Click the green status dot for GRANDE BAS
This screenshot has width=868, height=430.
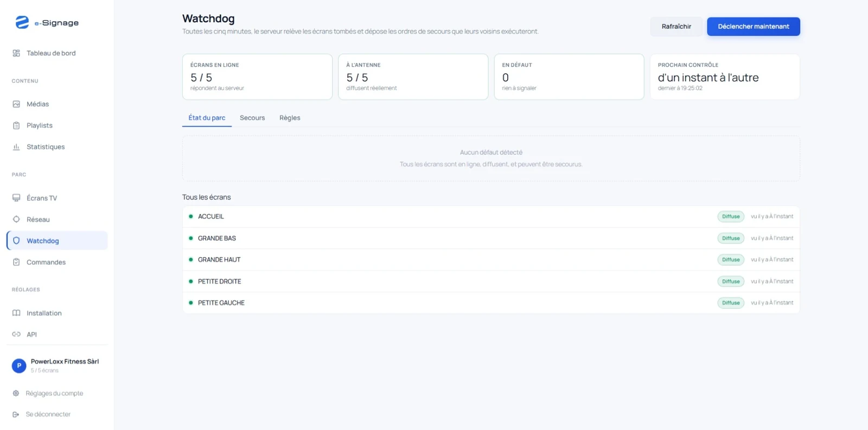pyautogui.click(x=191, y=238)
